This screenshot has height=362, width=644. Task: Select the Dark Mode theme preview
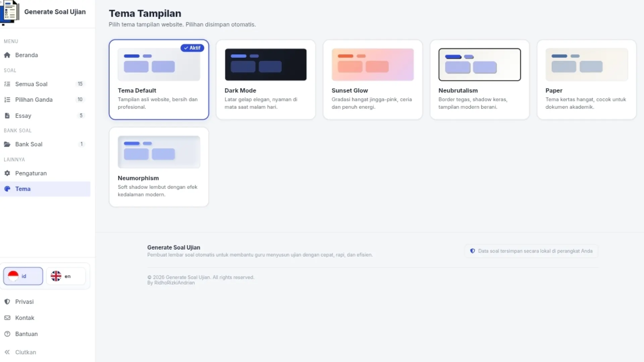click(266, 65)
